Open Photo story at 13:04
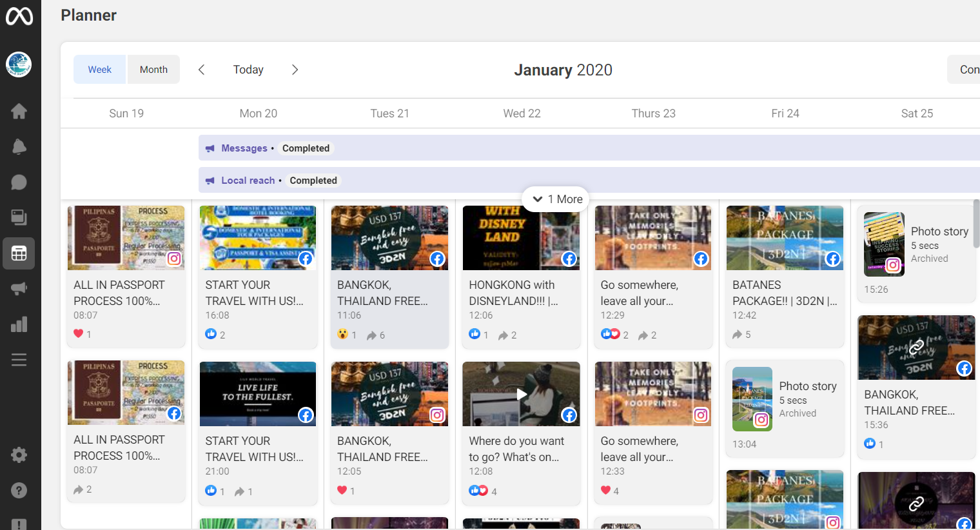This screenshot has height=530, width=980. (785, 408)
